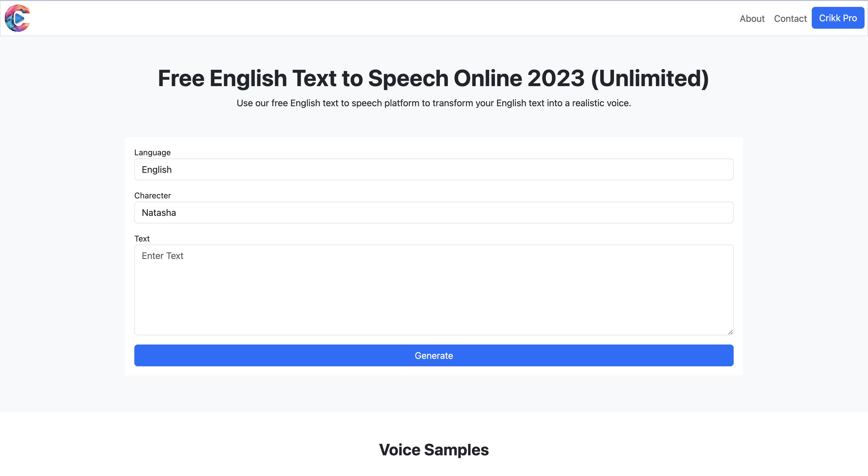868x476 pixels.
Task: Open the Contact page link
Action: (790, 19)
